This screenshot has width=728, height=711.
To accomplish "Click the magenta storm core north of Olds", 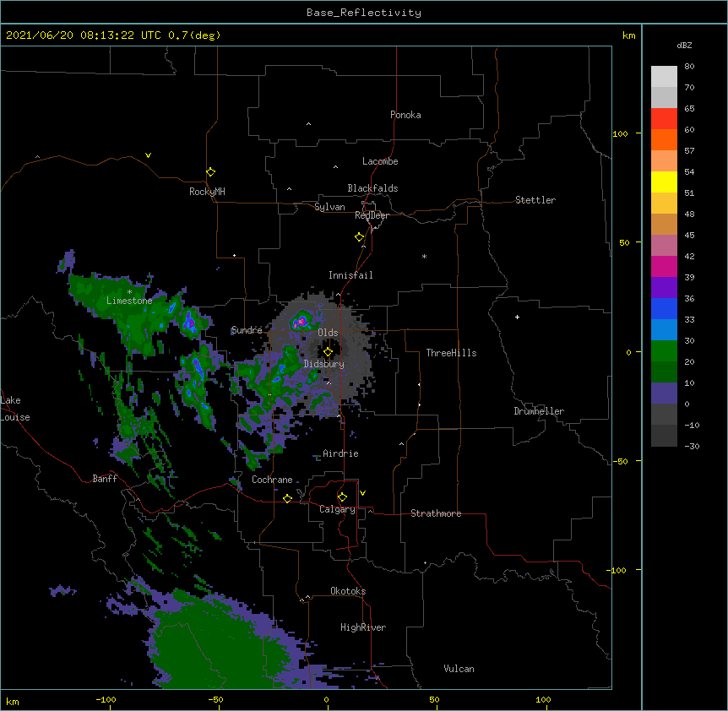I will [301, 321].
